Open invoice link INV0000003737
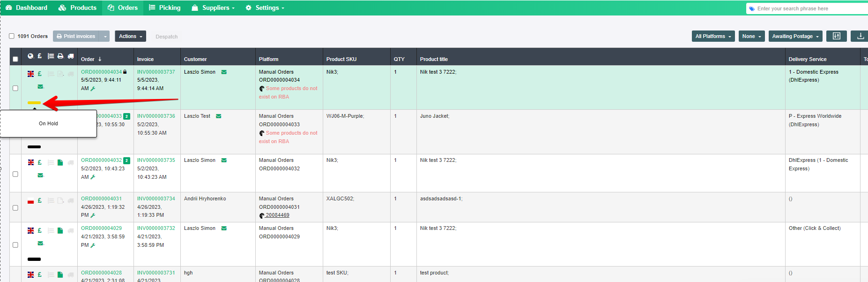This screenshot has width=868, height=282. point(156,72)
